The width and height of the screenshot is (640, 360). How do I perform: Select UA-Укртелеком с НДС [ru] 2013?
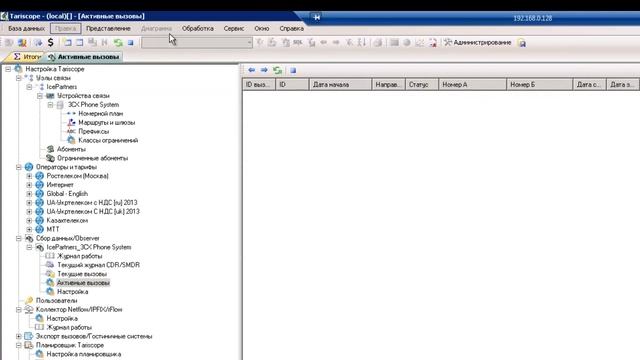(x=92, y=203)
